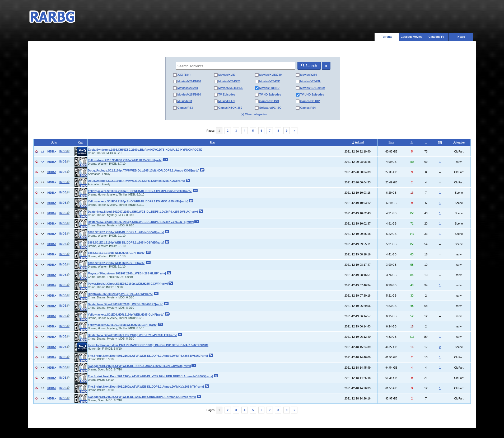Click the OldFart uploader of Ebola.Syndrome

(459, 152)
